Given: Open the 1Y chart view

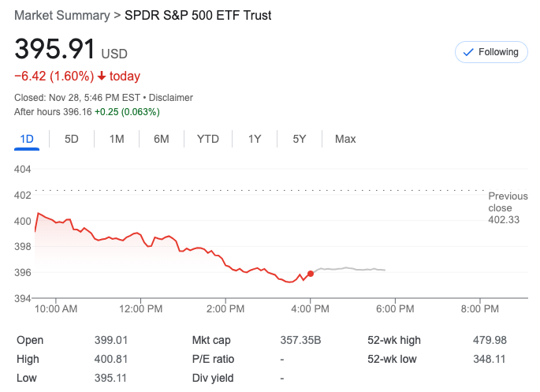Looking at the screenshot, I should 255,139.
